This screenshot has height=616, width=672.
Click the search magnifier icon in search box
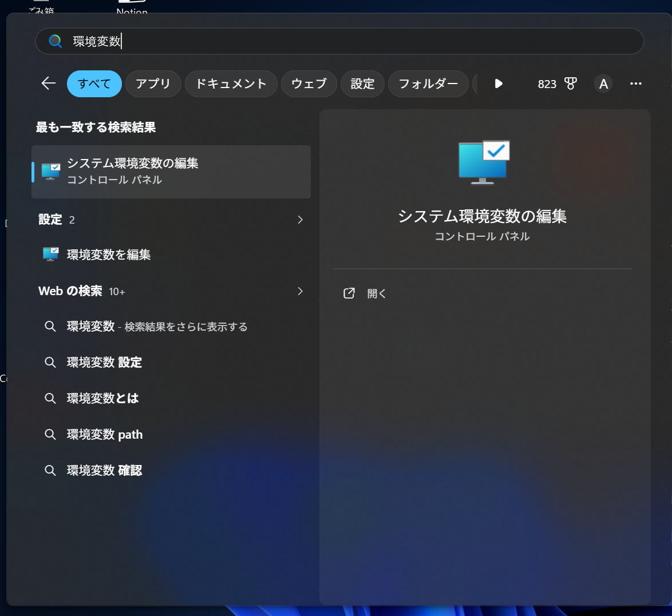pyautogui.click(x=56, y=41)
